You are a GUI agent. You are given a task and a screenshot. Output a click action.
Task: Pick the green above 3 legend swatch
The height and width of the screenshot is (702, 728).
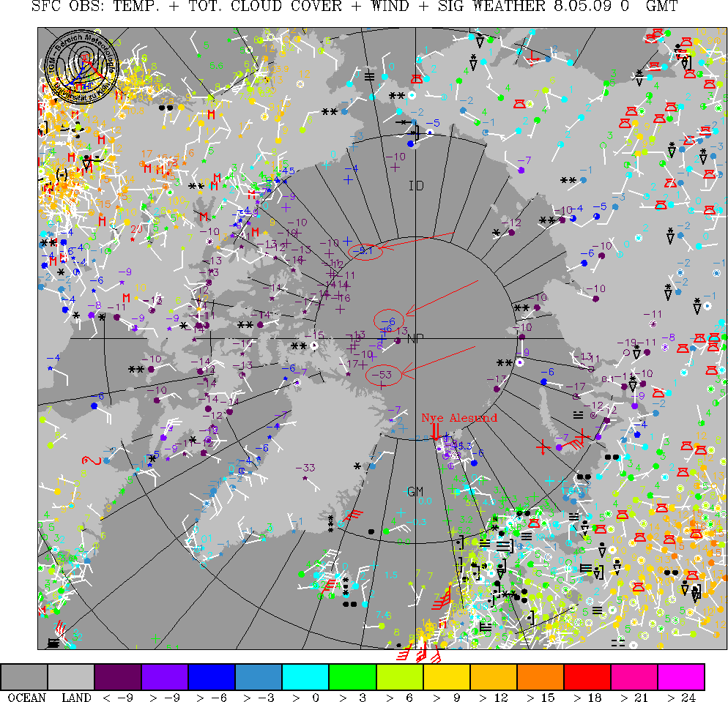(352, 676)
